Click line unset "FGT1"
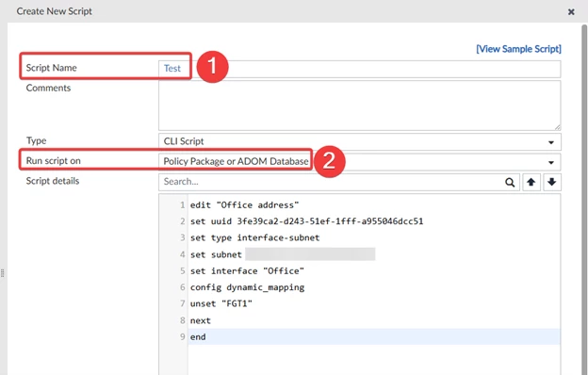The height and width of the screenshot is (375, 588). pyautogui.click(x=220, y=303)
